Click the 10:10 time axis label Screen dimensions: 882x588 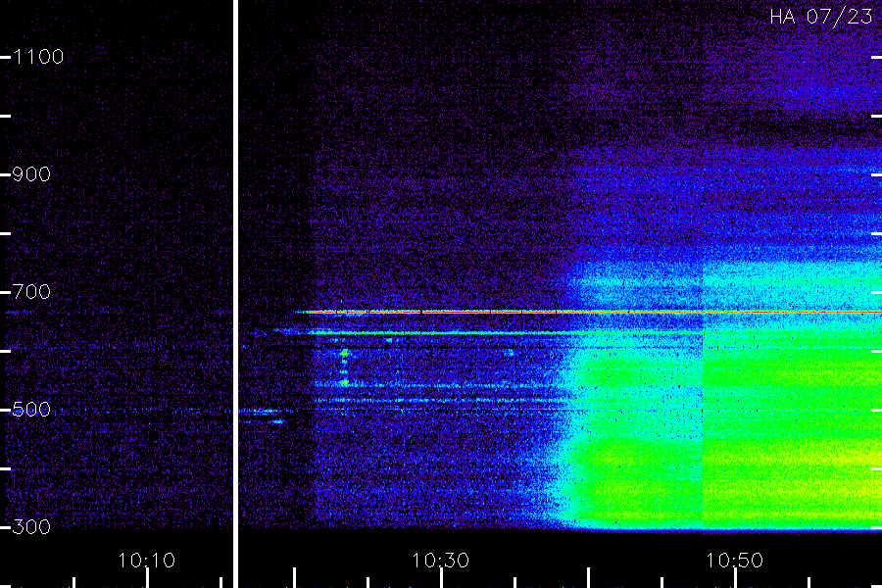coord(147,561)
